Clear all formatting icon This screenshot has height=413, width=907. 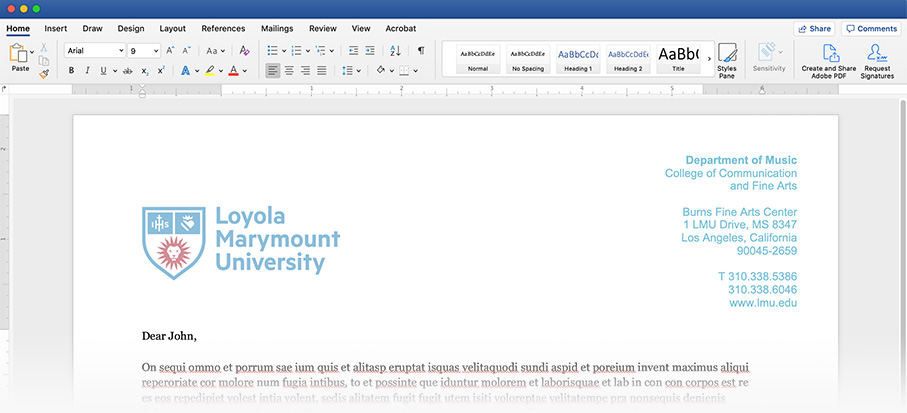pyautogui.click(x=244, y=51)
